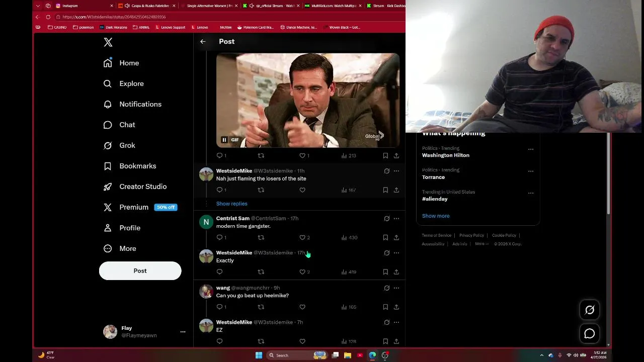Viewport: 644px width, 362px height.
Task: Open the More menu in the sidebar
Action: point(120,248)
